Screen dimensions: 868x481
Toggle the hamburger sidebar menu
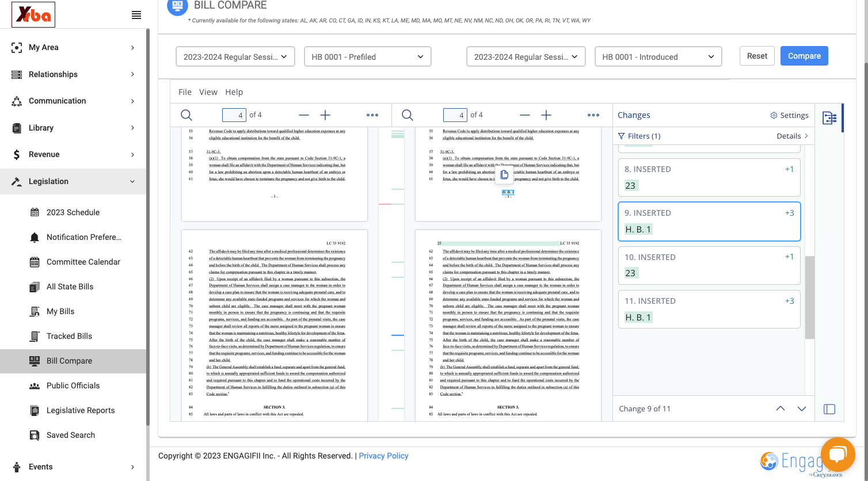(136, 15)
